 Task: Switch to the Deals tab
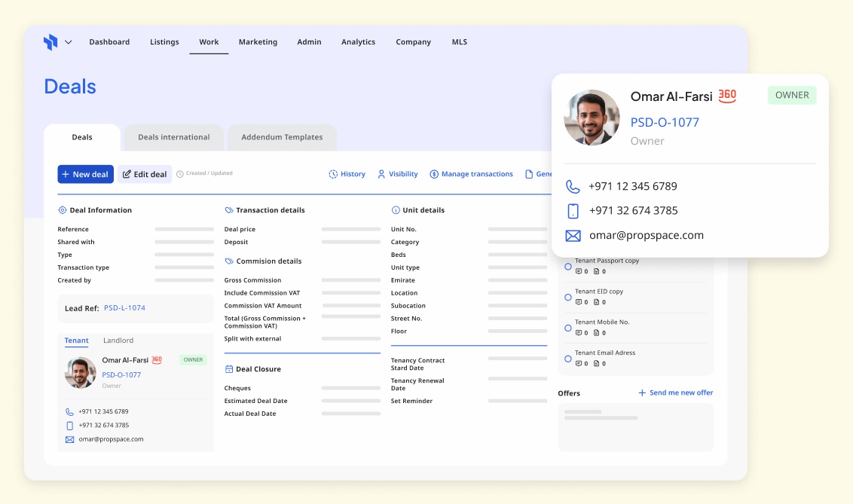82,137
